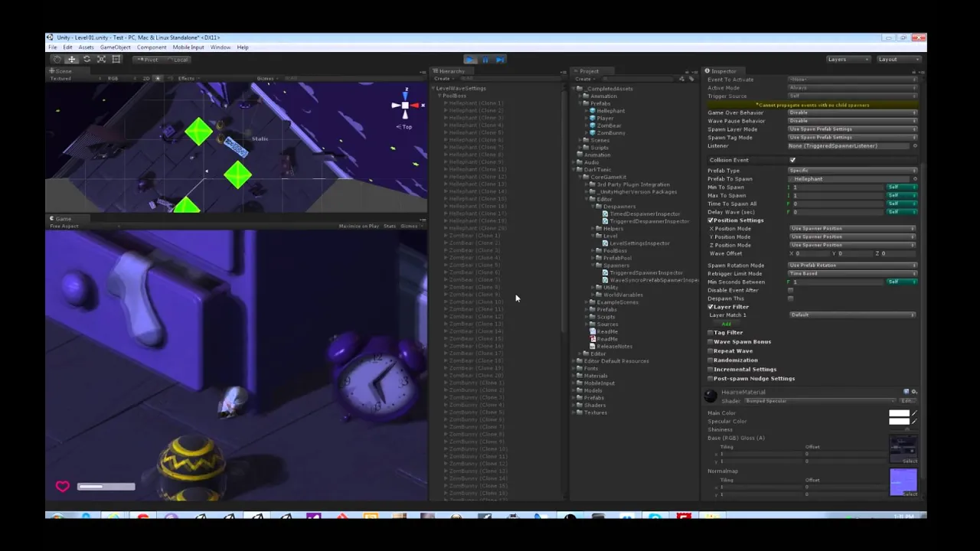The height and width of the screenshot is (551, 980).
Task: Open the Window menu
Action: pos(220,47)
